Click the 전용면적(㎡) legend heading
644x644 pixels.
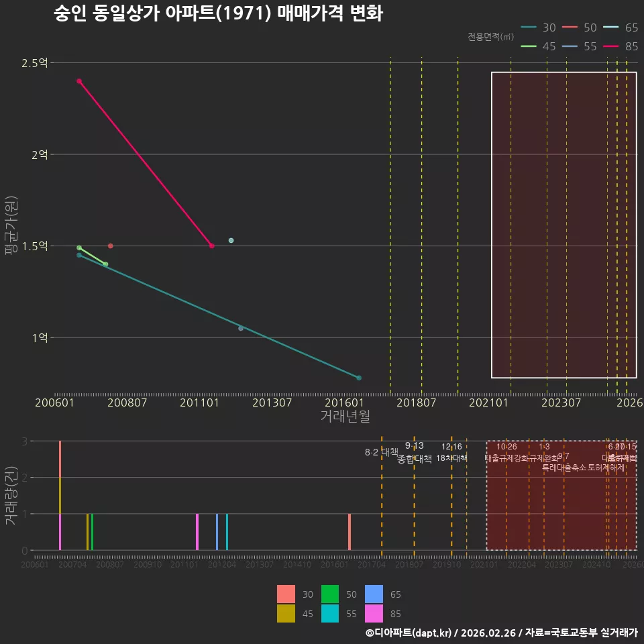(x=491, y=36)
